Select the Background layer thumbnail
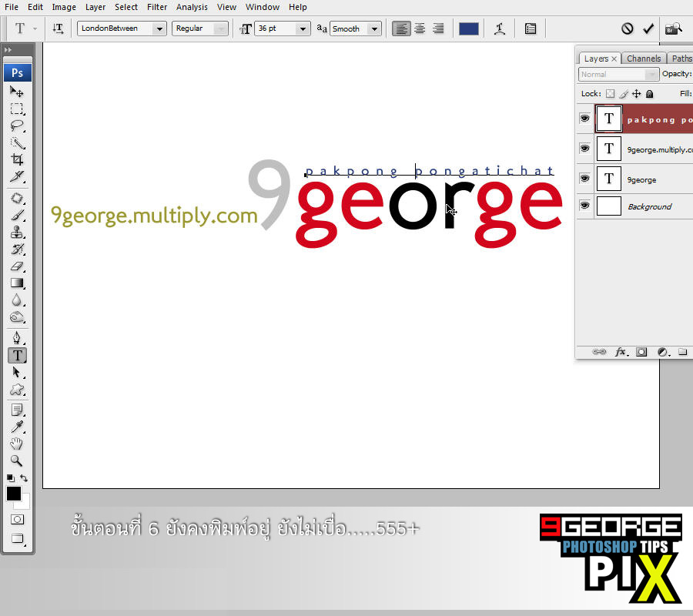This screenshot has width=693, height=616. tap(608, 206)
